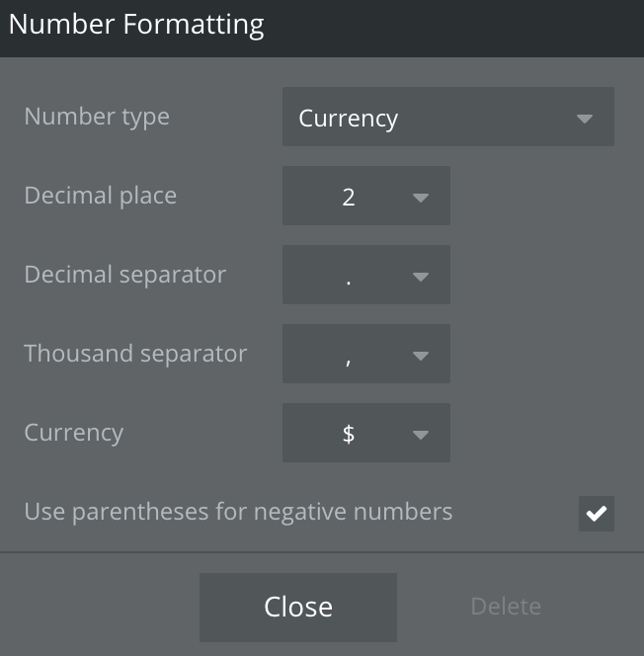644x656 pixels.
Task: Click the 'Thousand separator' label
Action: pyautogui.click(x=135, y=354)
